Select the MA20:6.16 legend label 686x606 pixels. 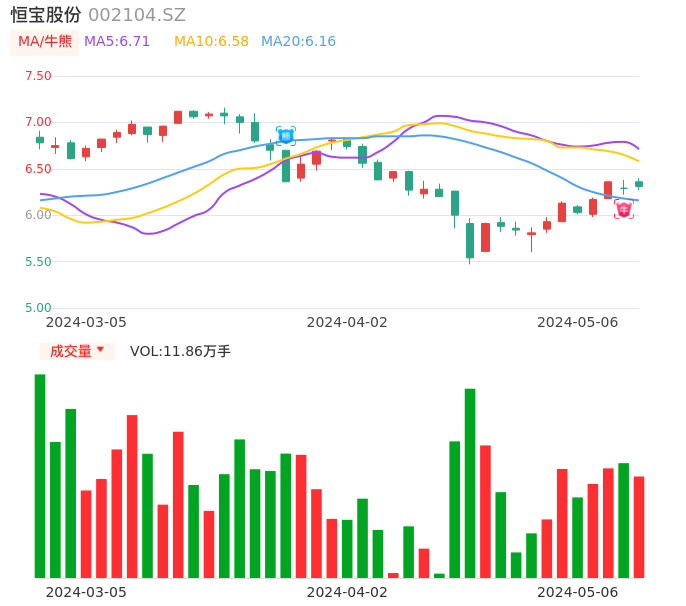pos(298,42)
